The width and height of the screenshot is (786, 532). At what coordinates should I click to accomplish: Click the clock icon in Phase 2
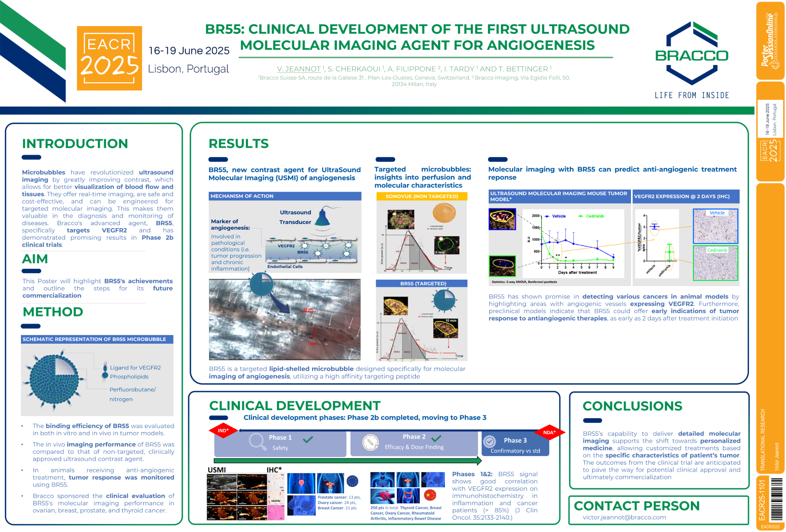point(370,442)
